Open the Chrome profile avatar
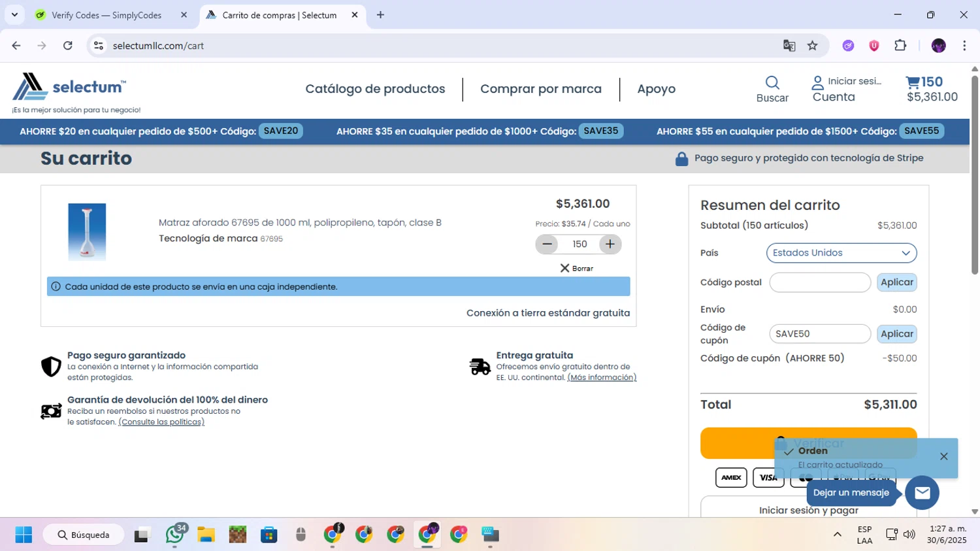 938,45
